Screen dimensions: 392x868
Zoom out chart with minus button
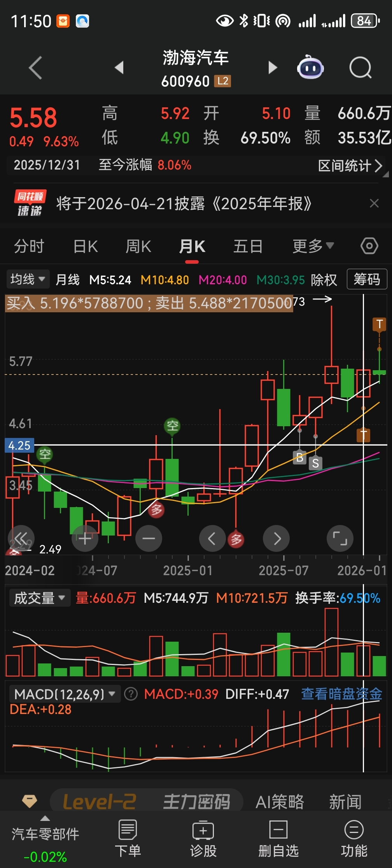[x=149, y=539]
